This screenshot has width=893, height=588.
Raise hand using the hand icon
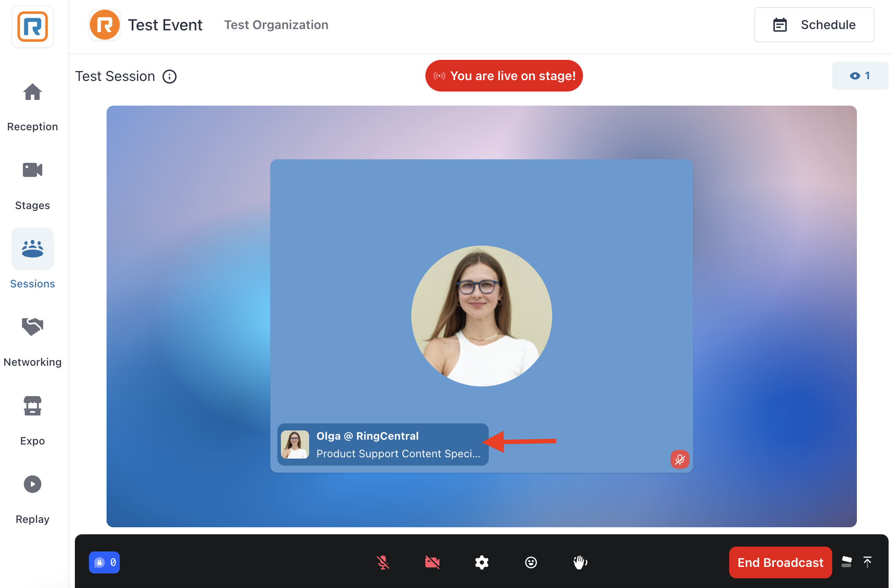580,562
